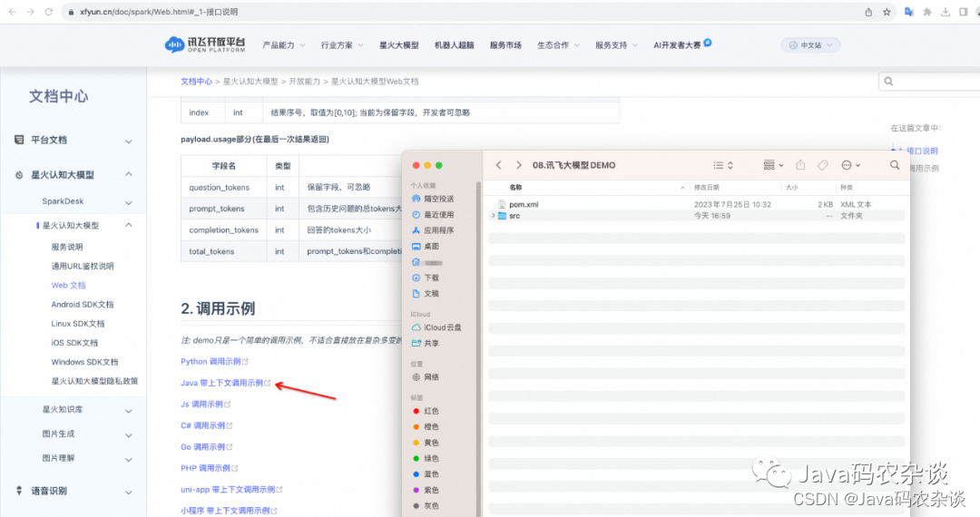Select 隔空投送 in Finder sidebar

point(433,199)
